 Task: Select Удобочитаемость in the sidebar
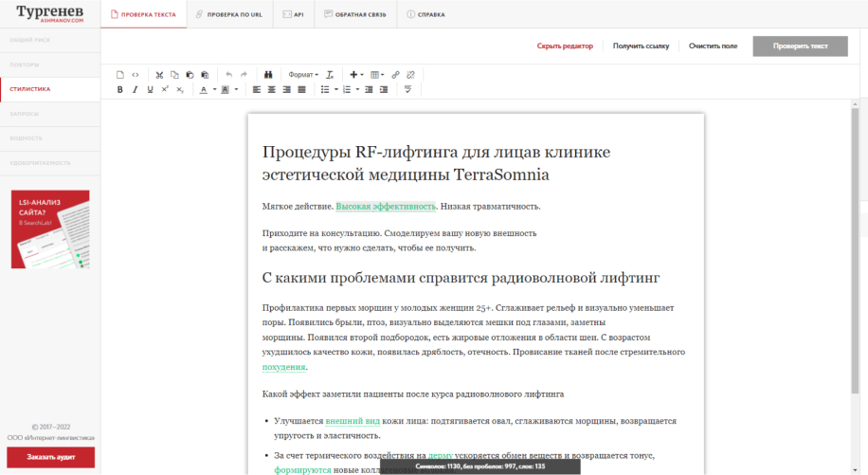(50, 163)
